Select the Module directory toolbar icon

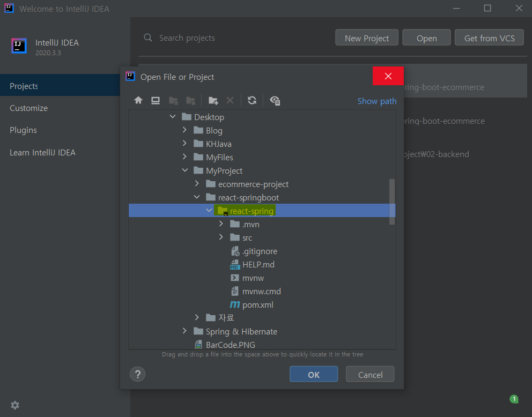pos(191,100)
